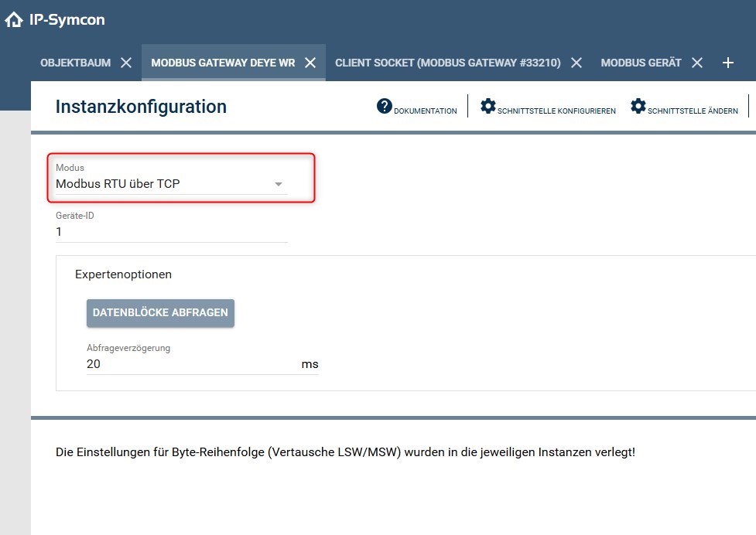Open the Modus dropdown
The height and width of the screenshot is (535, 756).
pos(172,183)
